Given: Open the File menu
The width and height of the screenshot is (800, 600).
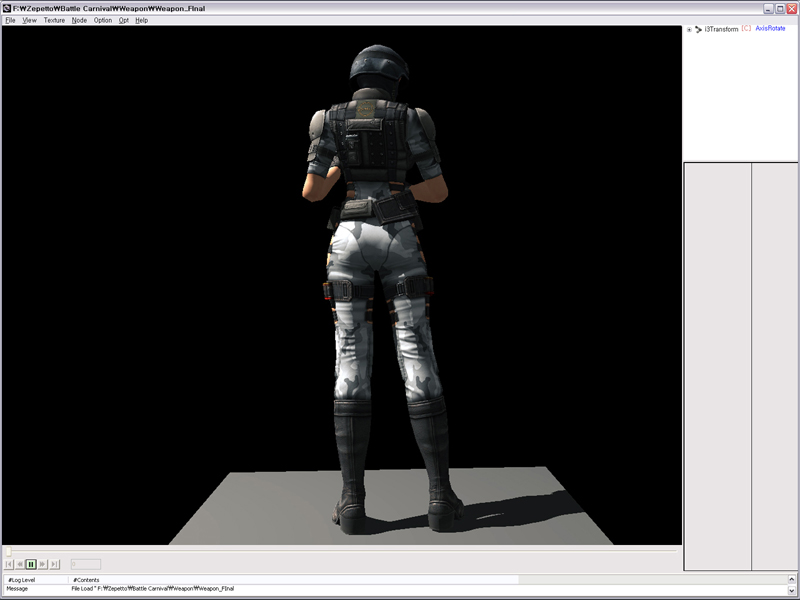Looking at the screenshot, I should click(x=10, y=20).
